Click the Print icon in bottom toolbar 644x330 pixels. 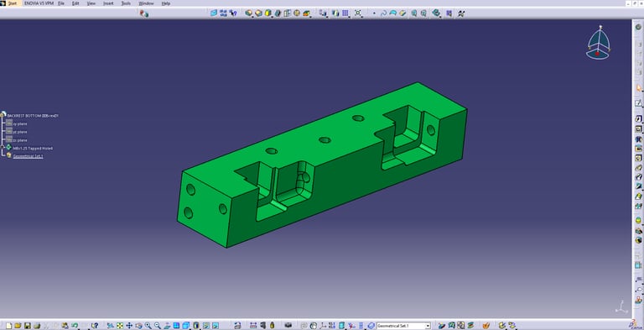pyautogui.click(x=37, y=326)
